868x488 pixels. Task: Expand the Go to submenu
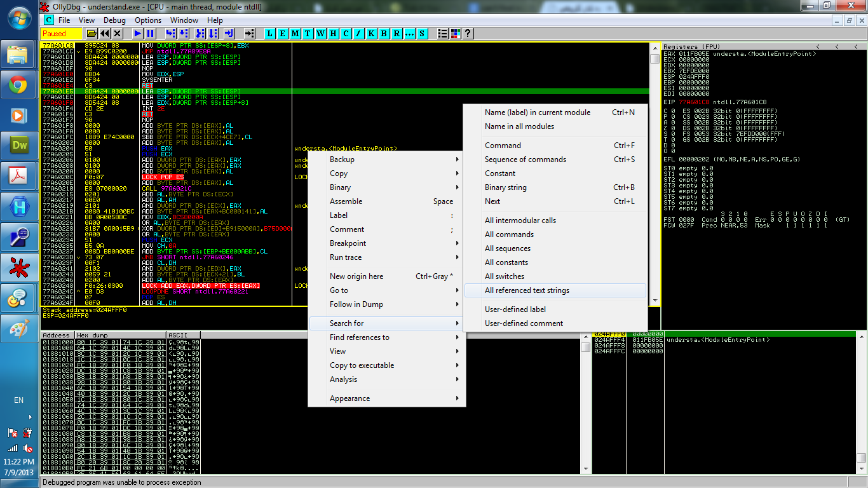[x=387, y=290]
